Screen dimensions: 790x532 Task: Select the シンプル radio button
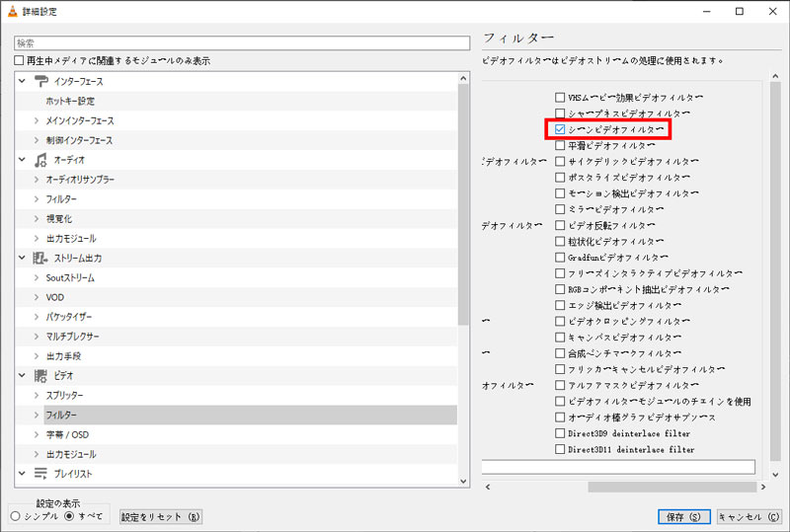[15, 515]
